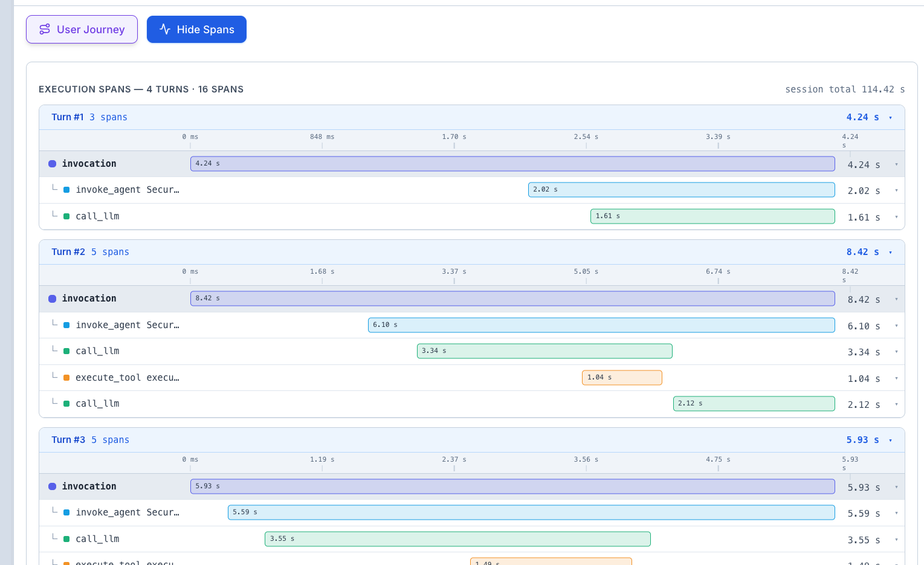Collapse Turn #1 via its dropdown arrow
Image resolution: width=924 pixels, height=565 pixels.
point(890,118)
